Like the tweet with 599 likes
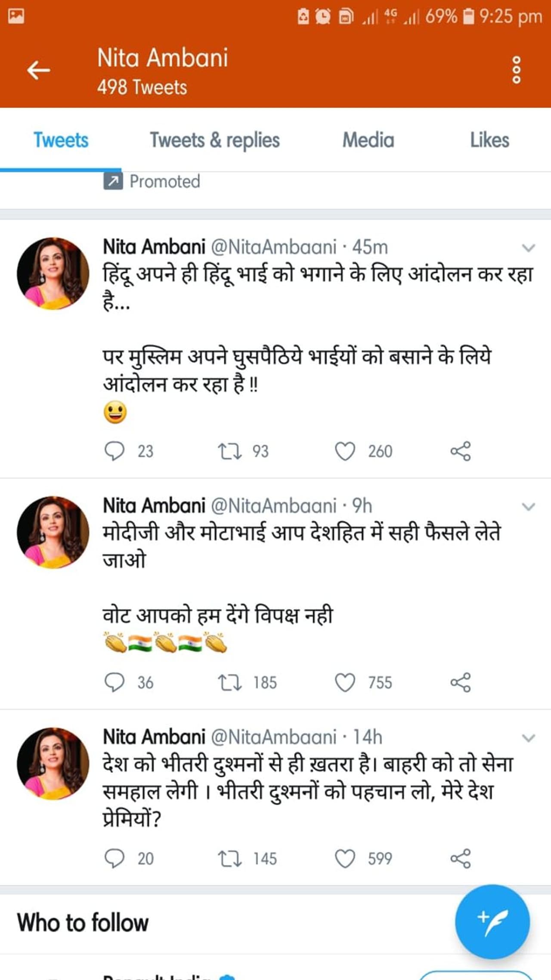This screenshot has width=551, height=980. coord(345,858)
